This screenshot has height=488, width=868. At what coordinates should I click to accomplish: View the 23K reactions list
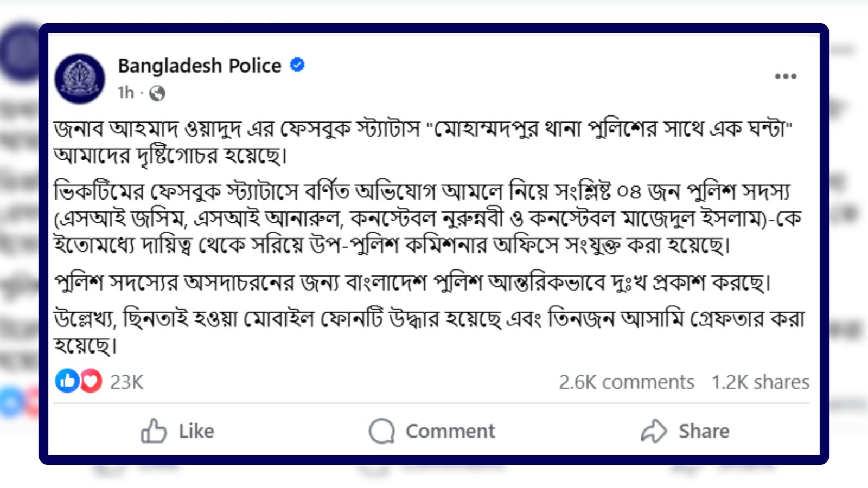[x=126, y=382]
